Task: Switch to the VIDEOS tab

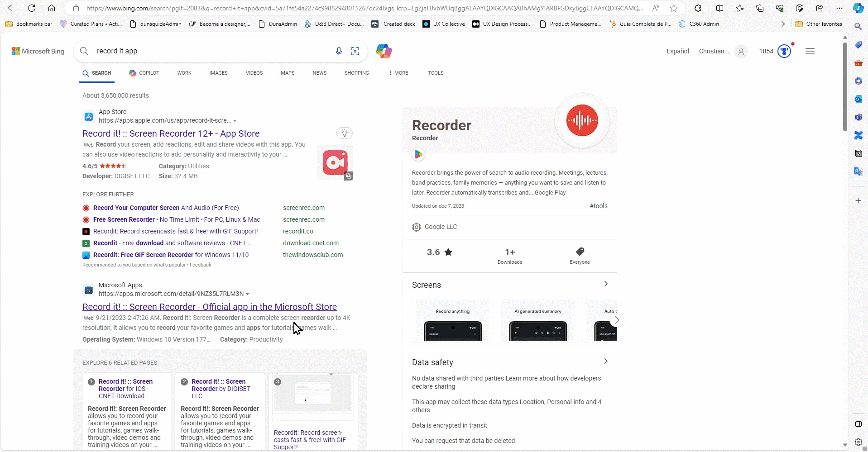Action: point(254,73)
